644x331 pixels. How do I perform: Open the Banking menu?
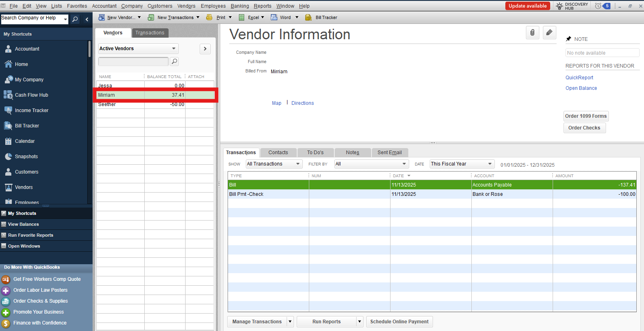(x=240, y=6)
